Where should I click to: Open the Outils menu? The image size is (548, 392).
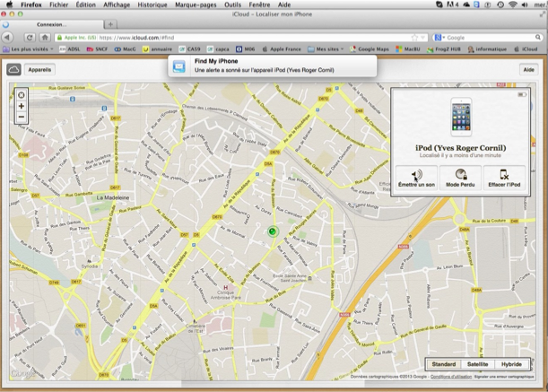(233, 4)
